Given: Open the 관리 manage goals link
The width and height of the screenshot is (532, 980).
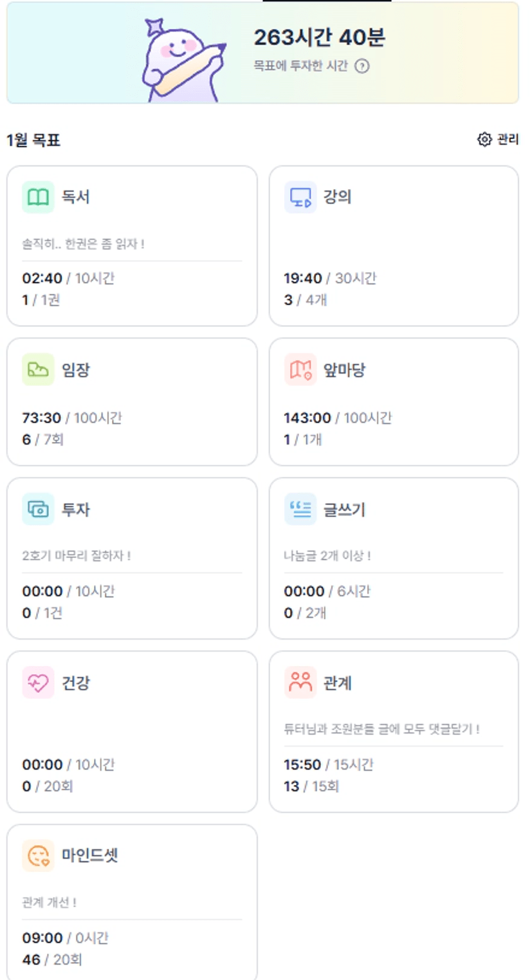Looking at the screenshot, I should [x=508, y=140].
